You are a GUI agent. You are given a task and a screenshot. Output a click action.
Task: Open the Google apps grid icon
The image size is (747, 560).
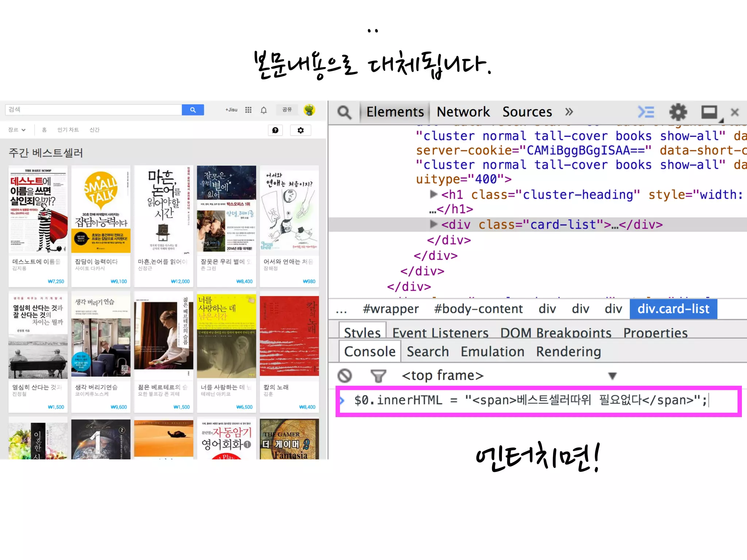(248, 110)
